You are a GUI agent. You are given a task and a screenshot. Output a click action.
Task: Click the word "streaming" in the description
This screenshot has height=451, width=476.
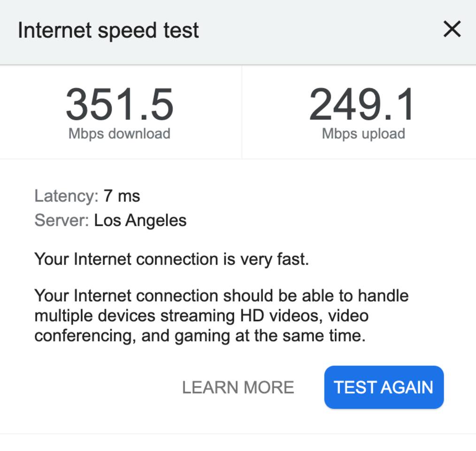(x=198, y=316)
